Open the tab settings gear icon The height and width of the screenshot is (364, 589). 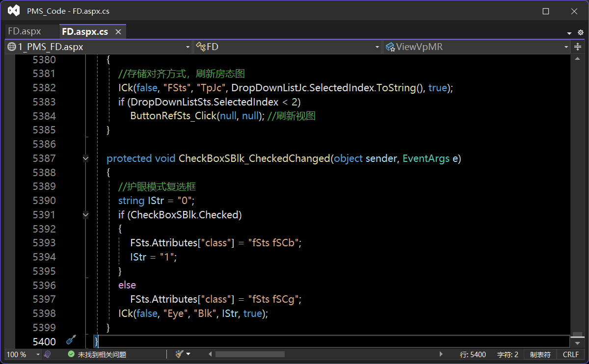click(581, 32)
